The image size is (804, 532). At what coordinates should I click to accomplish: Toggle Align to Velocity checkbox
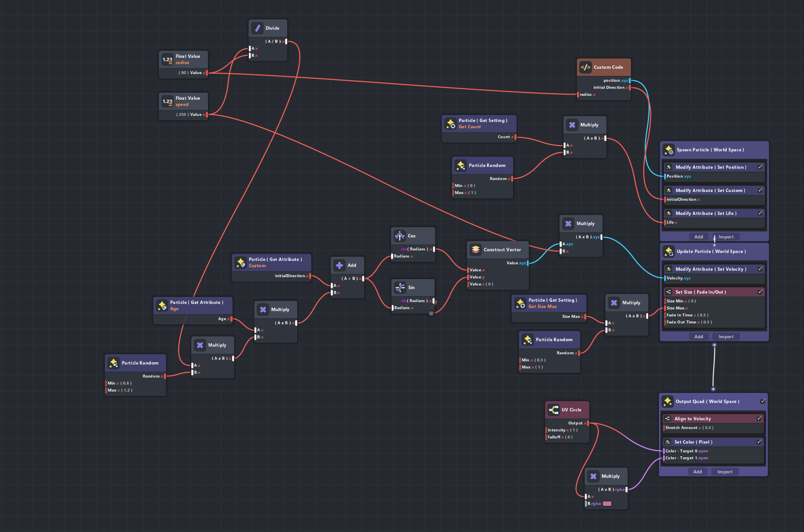759,419
